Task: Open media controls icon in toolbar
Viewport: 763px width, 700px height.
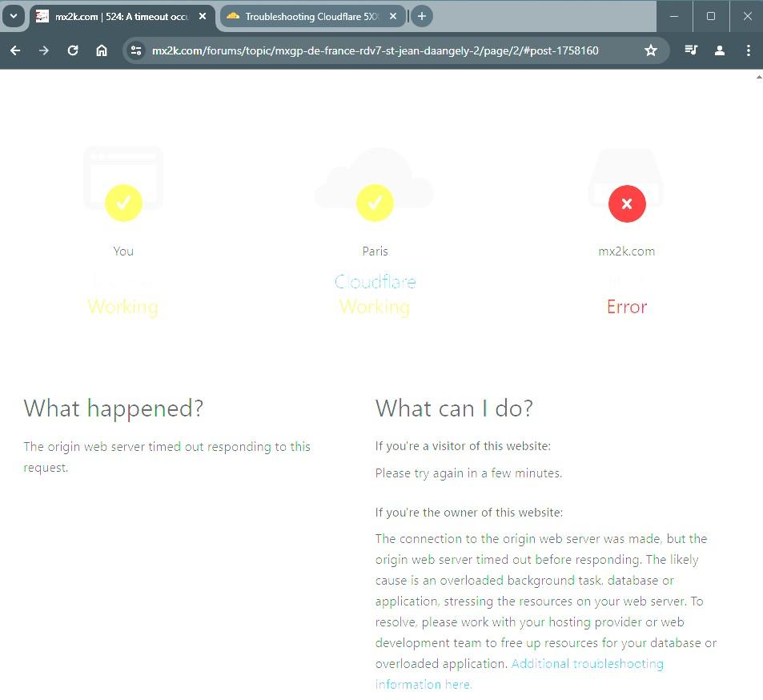Action: (691, 50)
